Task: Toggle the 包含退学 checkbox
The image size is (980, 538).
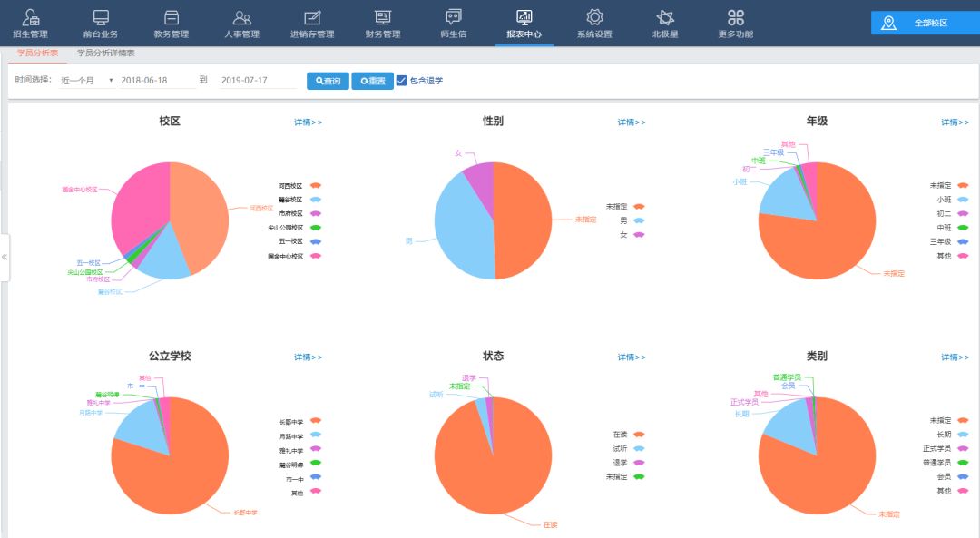Action: click(402, 81)
